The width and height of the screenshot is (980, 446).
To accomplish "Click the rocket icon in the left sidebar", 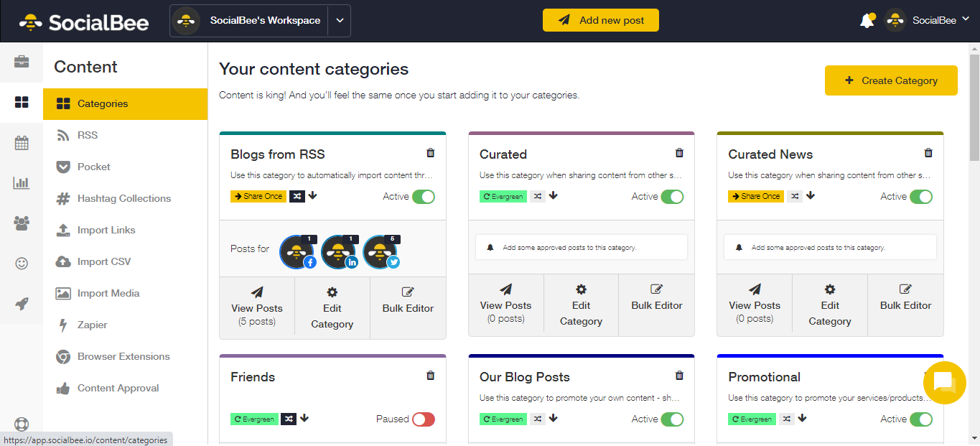I will (22, 303).
